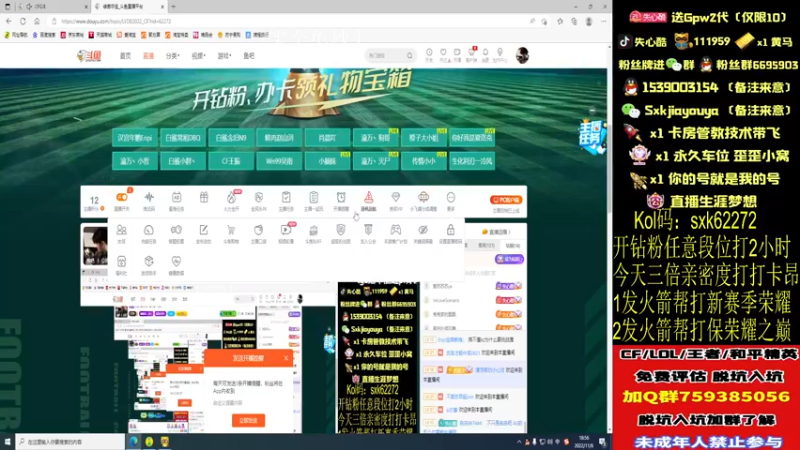Image resolution: width=800 pixels, height=450 pixels.
Task: Expand the 视频 dropdown menu
Action: pyautogui.click(x=198, y=56)
